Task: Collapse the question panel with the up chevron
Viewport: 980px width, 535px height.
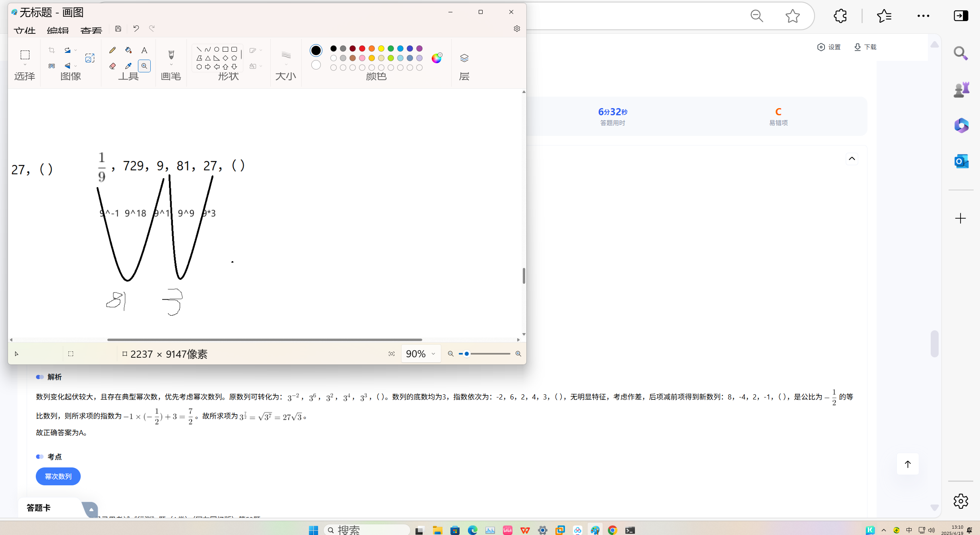Action: pos(852,159)
